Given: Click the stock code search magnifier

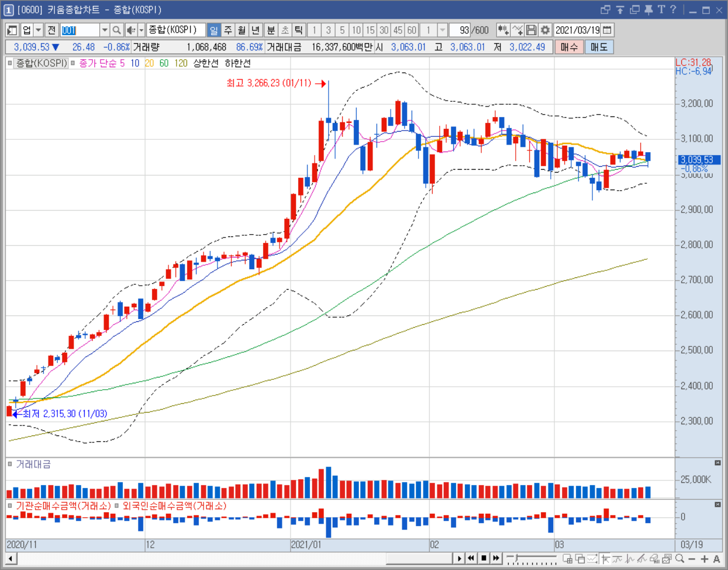Looking at the screenshot, I should pos(116,30).
